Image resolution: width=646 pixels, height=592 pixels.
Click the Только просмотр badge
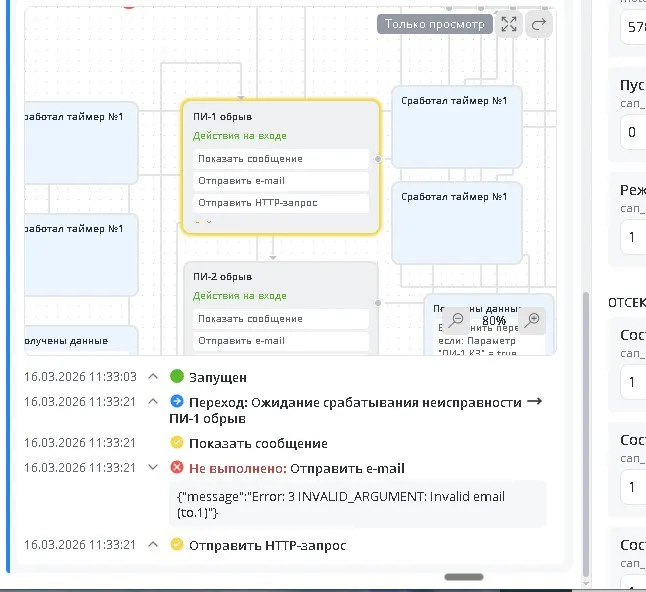434,24
